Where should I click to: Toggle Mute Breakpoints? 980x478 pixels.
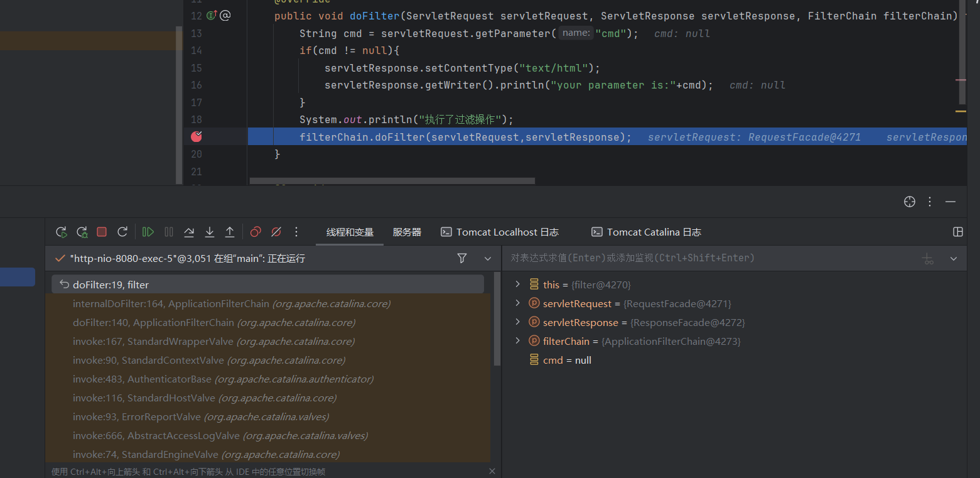[276, 232]
